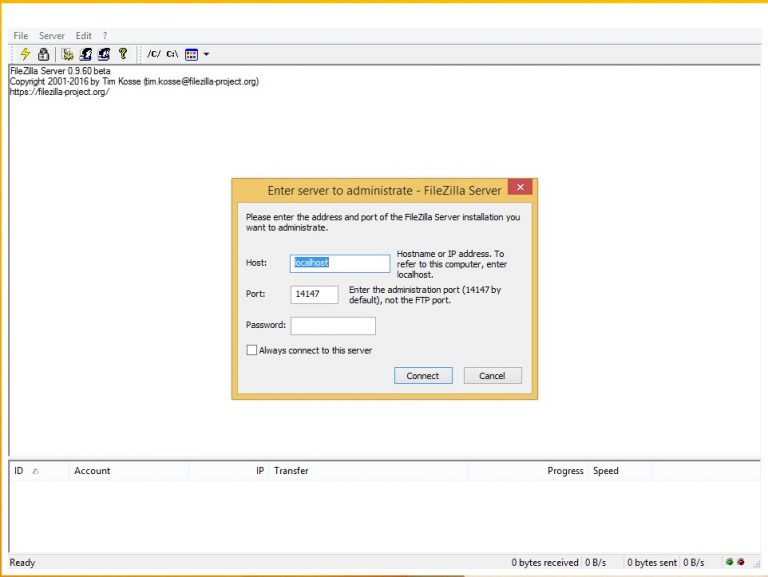The image size is (768, 577).
Task: Select the C:\ path display toolbar button
Action: tap(172, 54)
